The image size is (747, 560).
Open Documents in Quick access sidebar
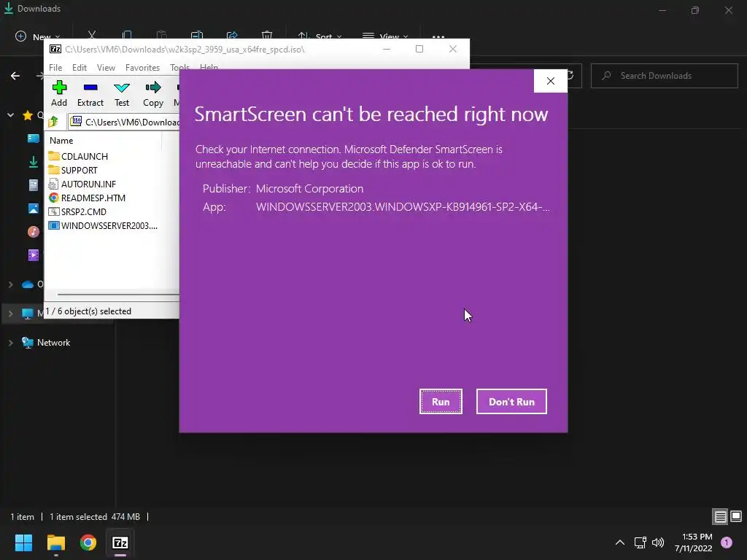(34, 185)
